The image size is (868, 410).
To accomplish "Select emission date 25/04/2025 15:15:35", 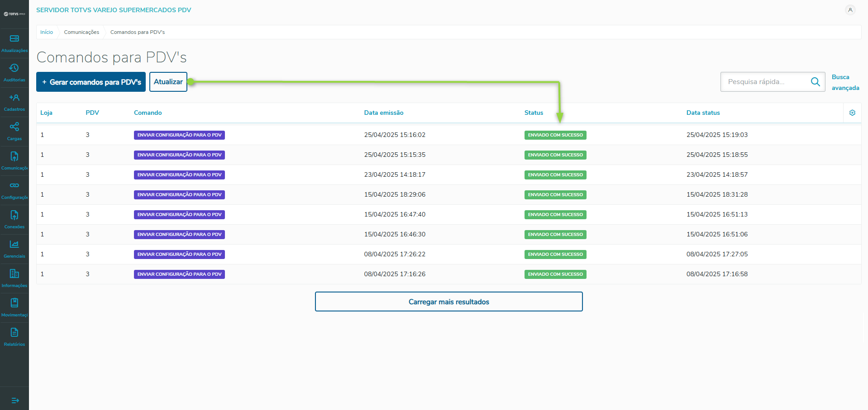I will coord(395,155).
